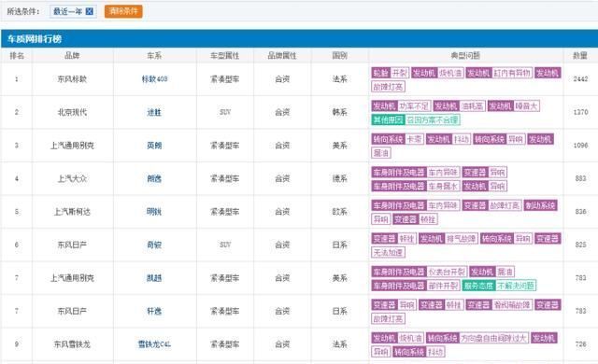Image resolution: width=598 pixels, height=364 pixels.
Task: Open the 雪铁龙C4L car series link
Action: (154, 344)
